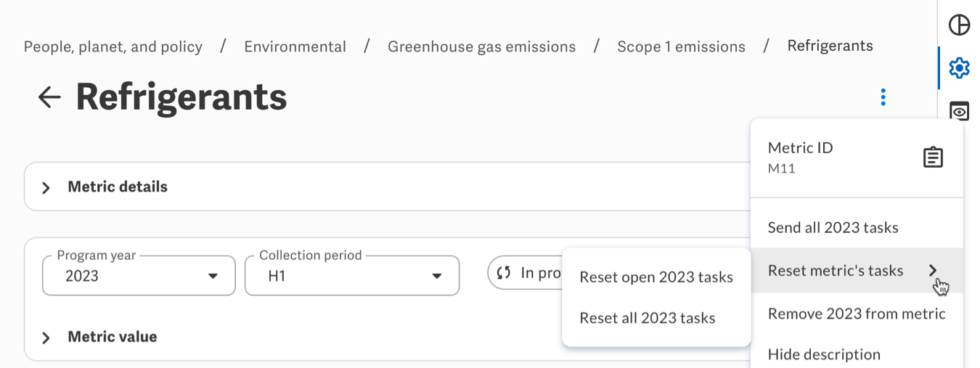Screen dimensions: 980x368
Task: Go to Greenhouse gas emissions breadcrumb
Action: pos(481,47)
